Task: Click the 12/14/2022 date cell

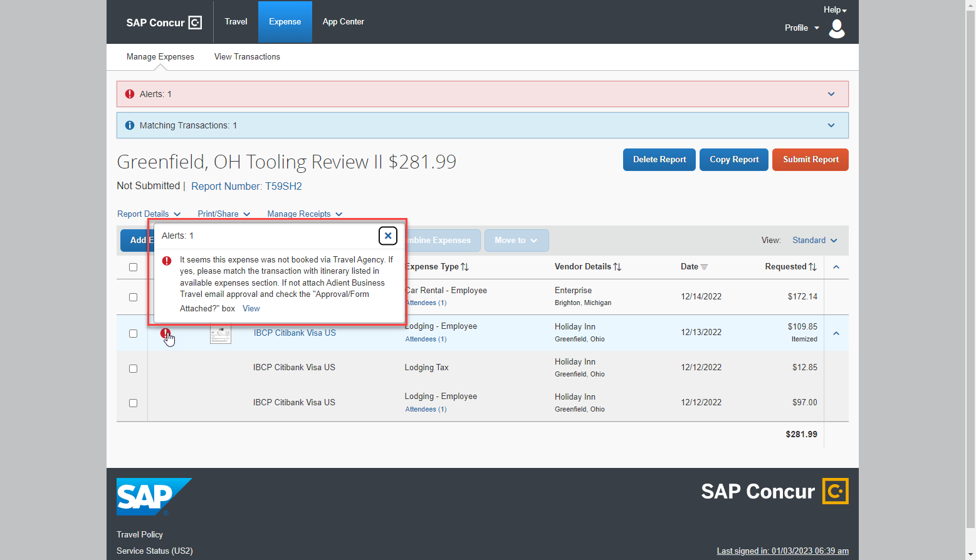Action: [701, 297]
